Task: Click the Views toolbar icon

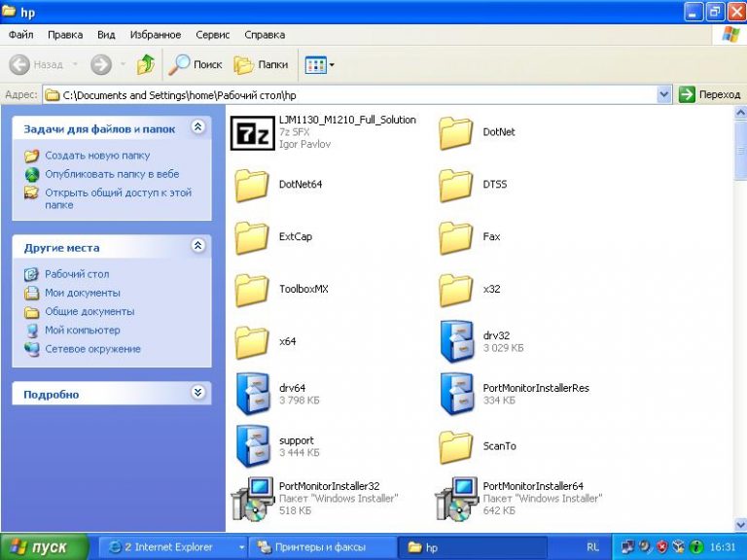Action: click(x=315, y=65)
